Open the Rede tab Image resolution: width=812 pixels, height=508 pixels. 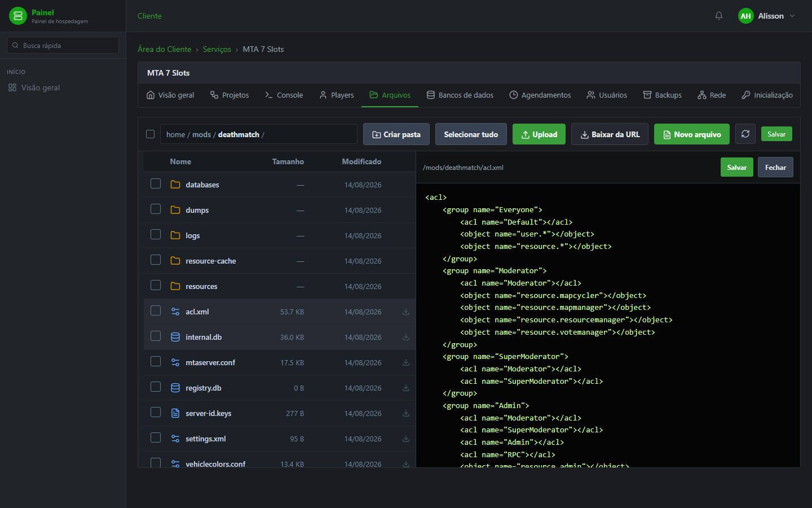pyautogui.click(x=712, y=95)
